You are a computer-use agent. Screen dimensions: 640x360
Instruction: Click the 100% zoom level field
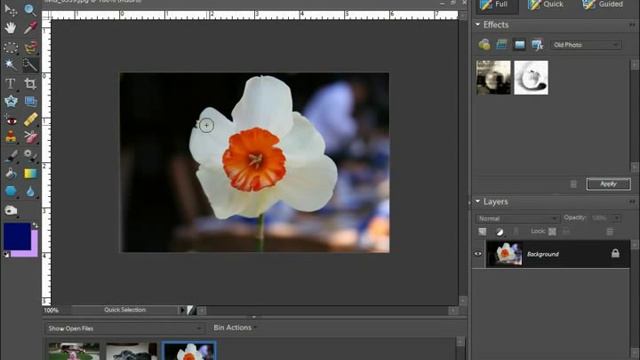click(x=52, y=310)
